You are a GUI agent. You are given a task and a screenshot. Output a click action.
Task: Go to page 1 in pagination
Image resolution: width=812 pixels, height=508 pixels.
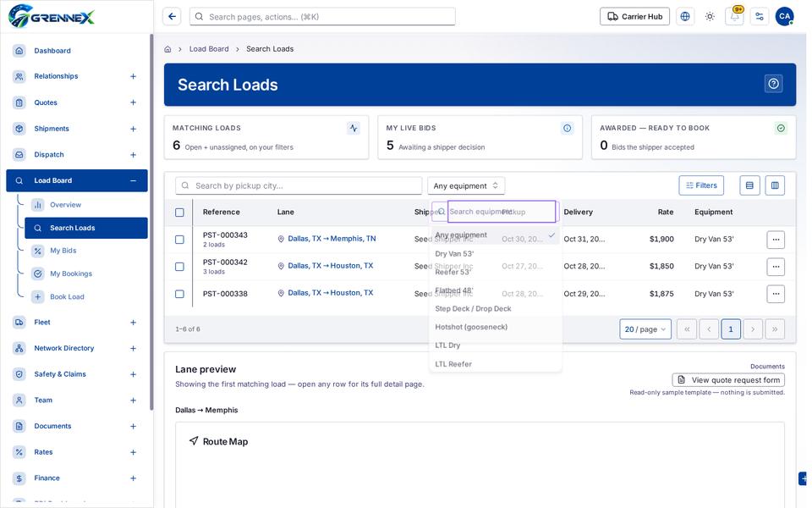click(731, 329)
